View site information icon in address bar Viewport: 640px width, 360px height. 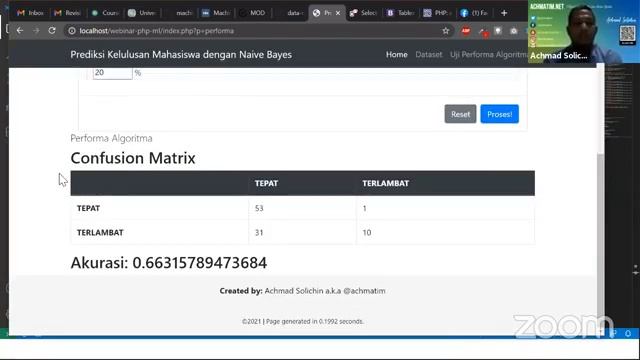pyautogui.click(x=72, y=31)
